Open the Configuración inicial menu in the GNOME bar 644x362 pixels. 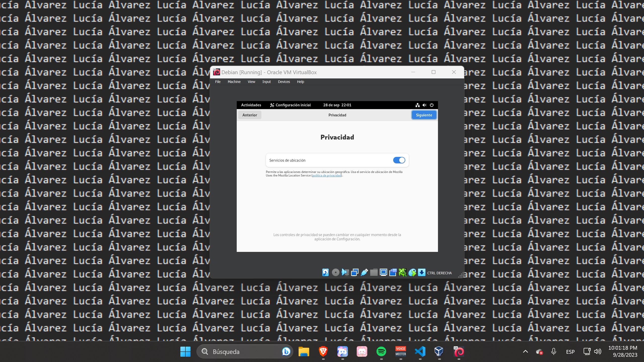coord(290,105)
